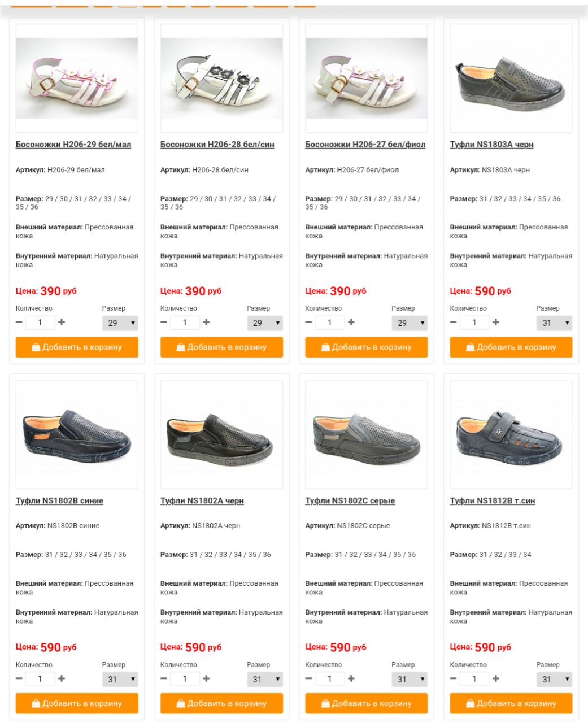Choose size for Туфли NS1812B т.син
The width and height of the screenshot is (588, 723).
pos(554,680)
